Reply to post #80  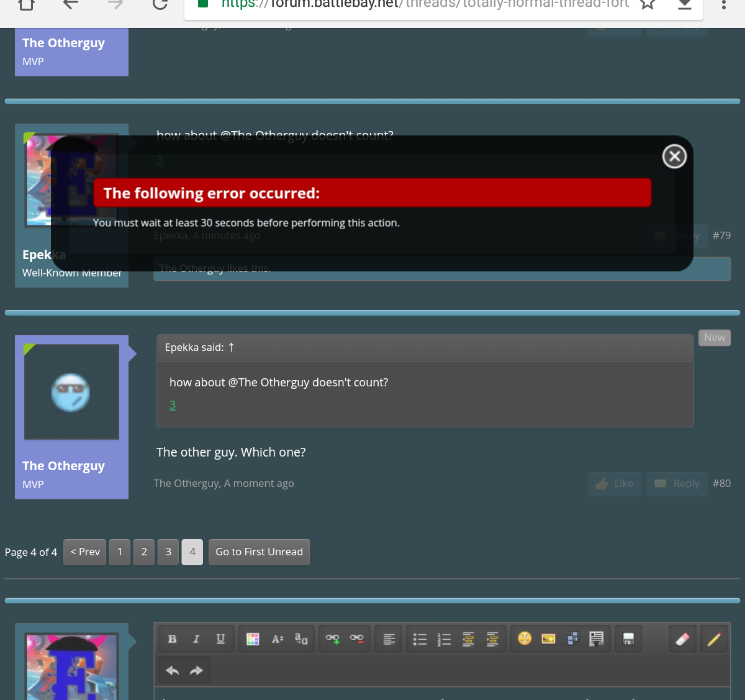coord(677,483)
